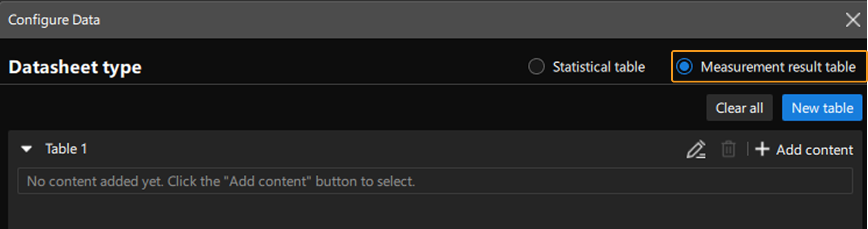Viewport: 868px width, 229px height.
Task: Rename Table 1 using the pencil icon
Action: (x=696, y=149)
